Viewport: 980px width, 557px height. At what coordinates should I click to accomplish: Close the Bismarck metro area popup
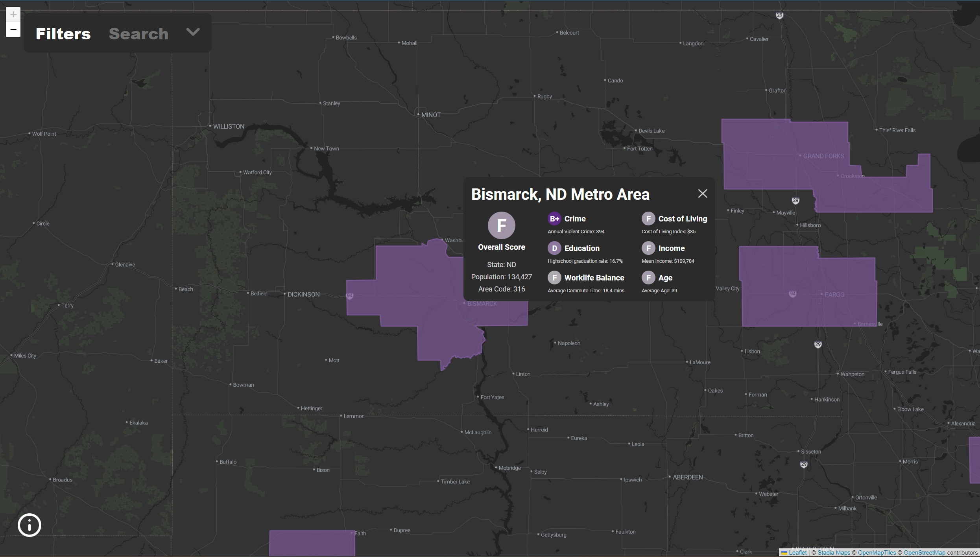(702, 194)
